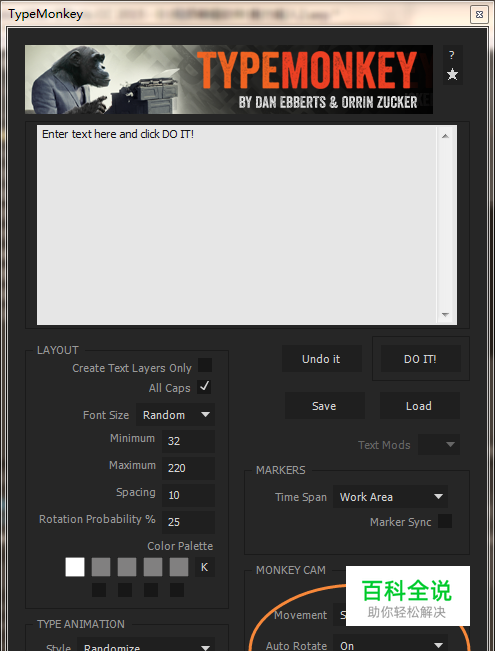Viewport: 495px width, 651px height.
Task: Enable the Marker Sync checkbox
Action: click(x=445, y=521)
